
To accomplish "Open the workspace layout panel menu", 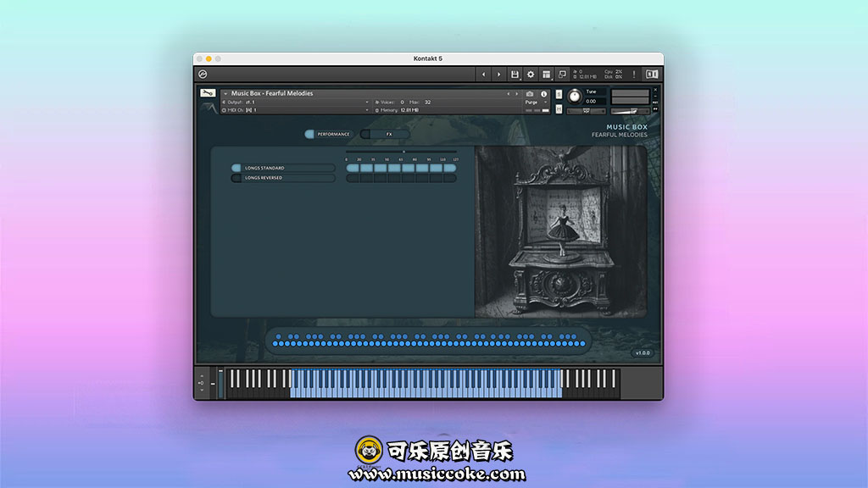I will point(547,75).
